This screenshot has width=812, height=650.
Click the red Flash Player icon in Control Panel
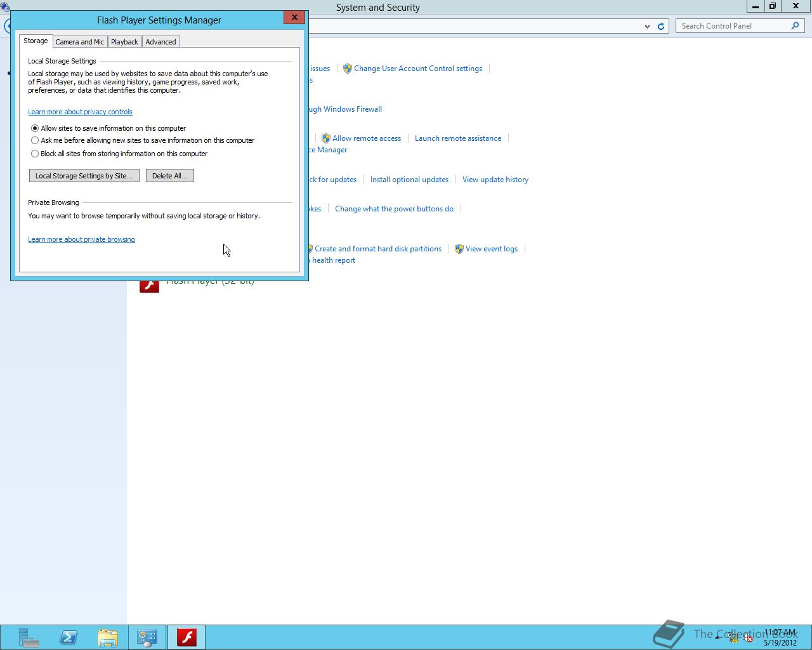(150, 286)
